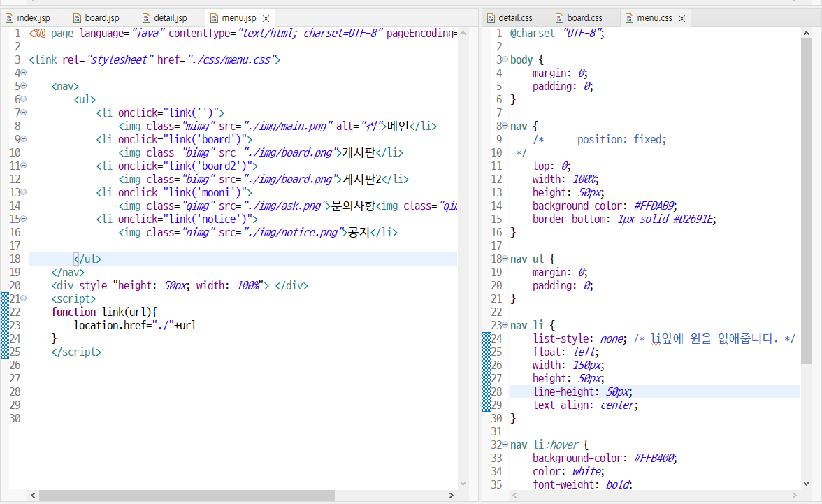Click the board.css file icon
Viewport: 822px width, 504px height.
[559, 18]
